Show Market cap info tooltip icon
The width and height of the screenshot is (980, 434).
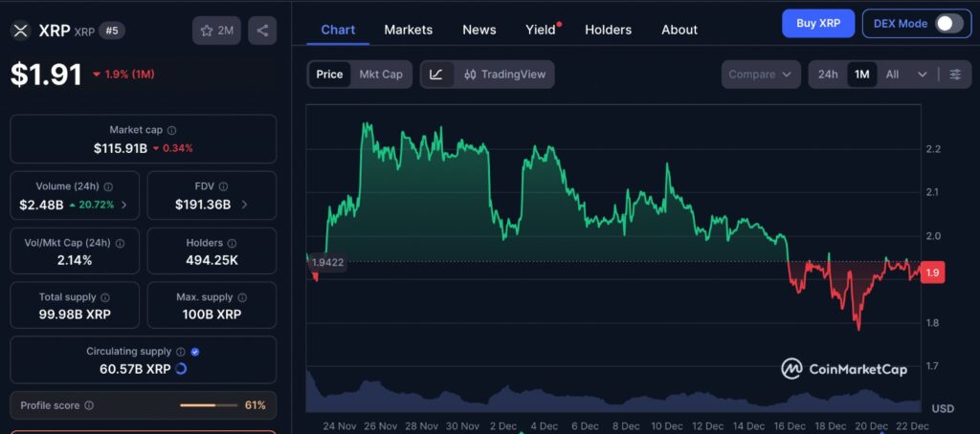(x=172, y=131)
